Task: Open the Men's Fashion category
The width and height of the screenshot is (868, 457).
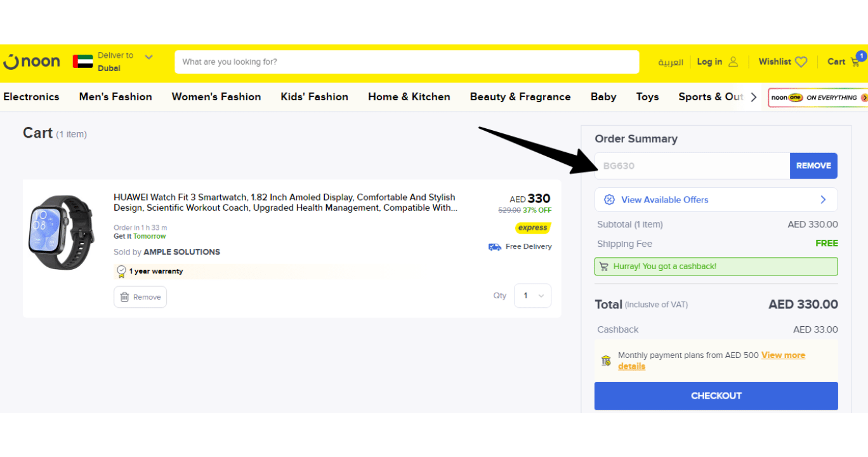Action: pos(115,96)
